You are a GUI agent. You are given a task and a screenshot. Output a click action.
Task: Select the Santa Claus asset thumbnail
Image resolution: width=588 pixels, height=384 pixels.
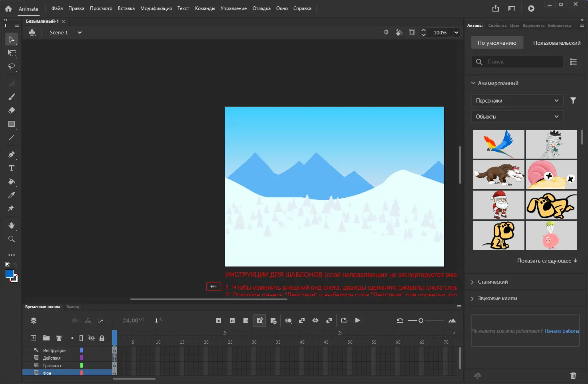click(x=498, y=205)
